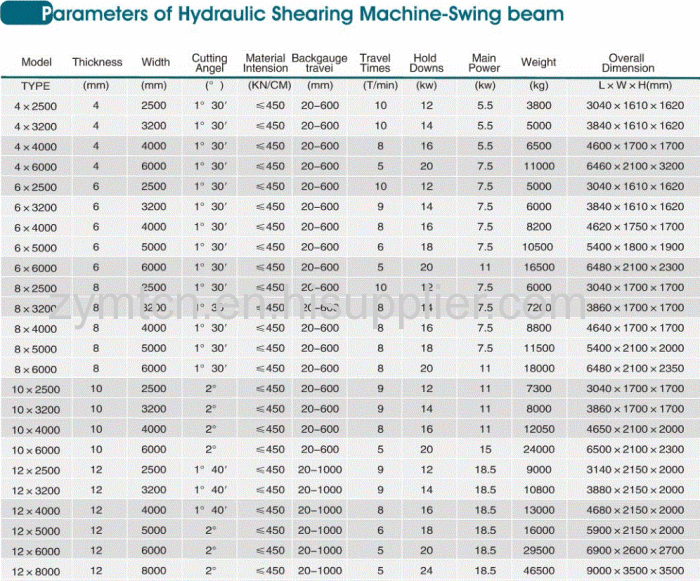Select weight value '24000'
The width and height of the screenshot is (700, 581).
point(539,449)
